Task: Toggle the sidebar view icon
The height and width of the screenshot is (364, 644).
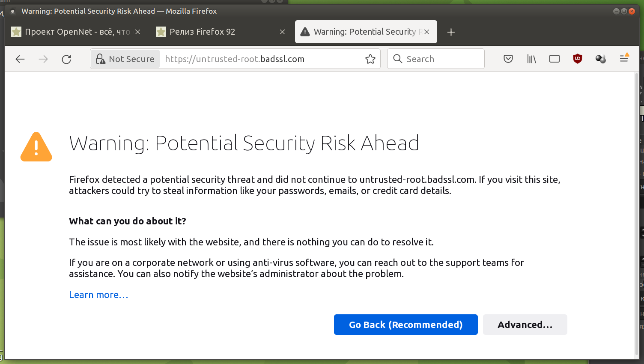Action: click(x=555, y=59)
